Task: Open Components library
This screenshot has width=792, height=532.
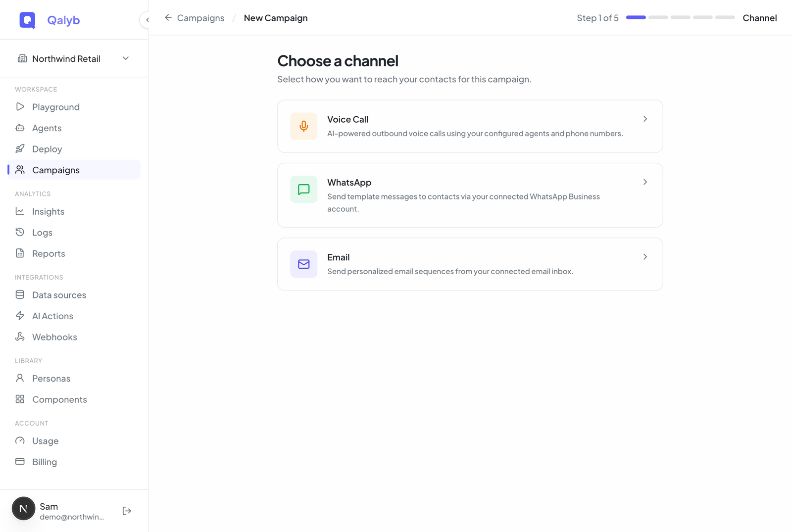Action: tap(74, 399)
